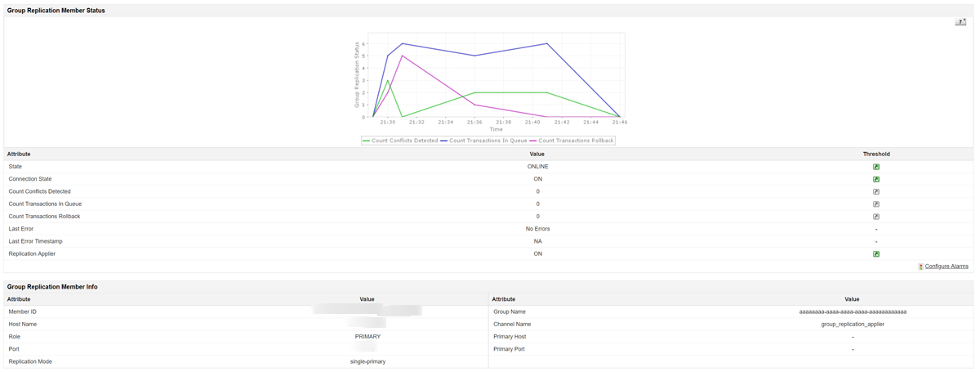Screen dimensions: 980x372
Task: Open threshold icon for Count Transactions In Queue
Action: (876, 204)
